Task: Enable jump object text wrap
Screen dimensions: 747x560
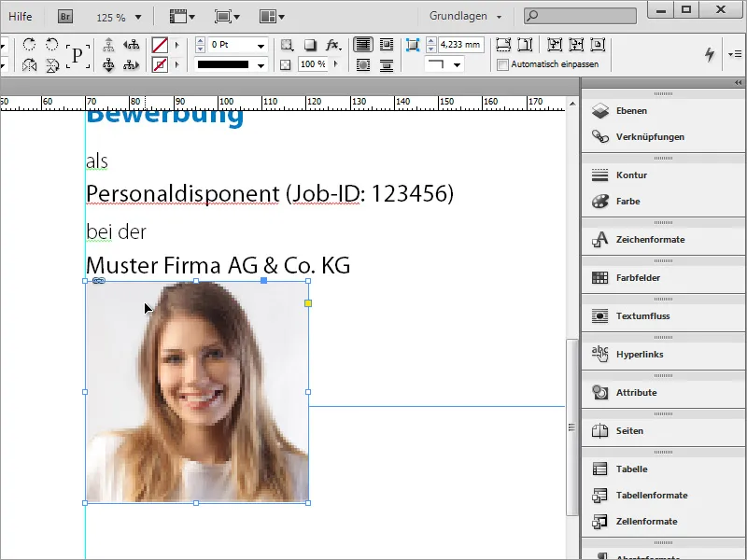Action: [387, 64]
